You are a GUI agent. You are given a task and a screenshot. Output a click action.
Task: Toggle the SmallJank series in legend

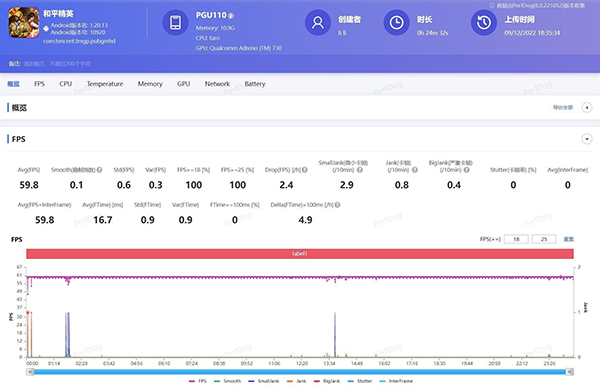pyautogui.click(x=264, y=381)
